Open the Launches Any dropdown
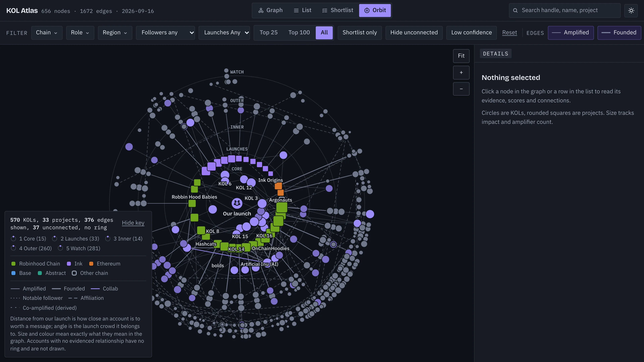 point(224,33)
